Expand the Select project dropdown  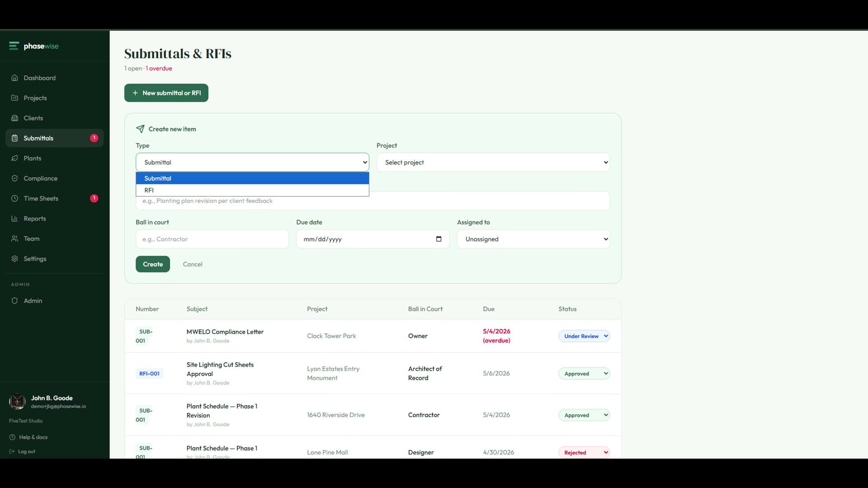coord(493,162)
